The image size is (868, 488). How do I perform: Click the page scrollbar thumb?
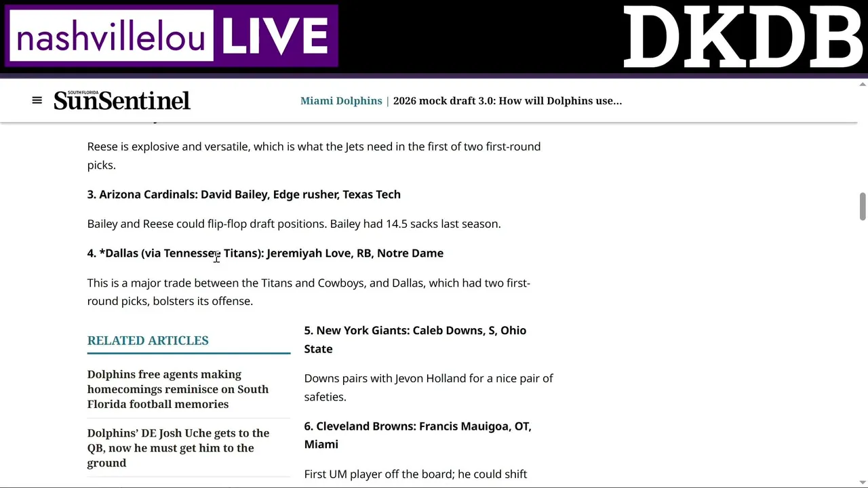pyautogui.click(x=863, y=207)
